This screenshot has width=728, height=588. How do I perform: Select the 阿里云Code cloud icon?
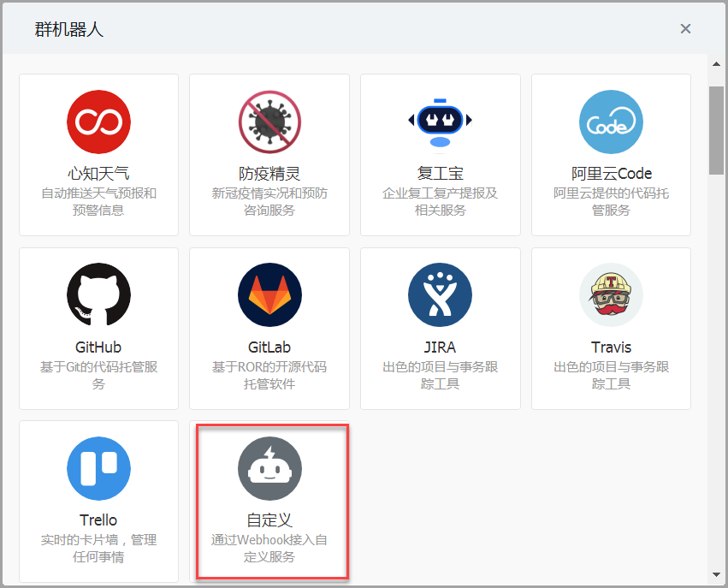pos(611,122)
